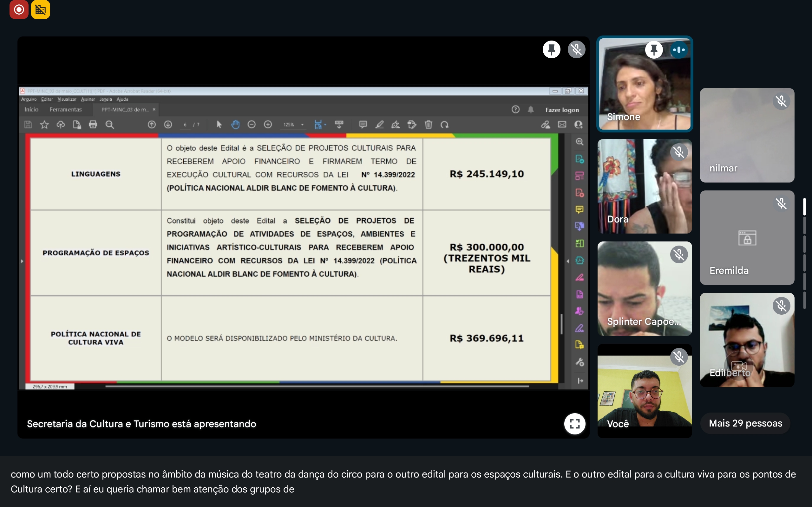The width and height of the screenshot is (812, 507).
Task: Expand the left navigation pane arrow
Action: pyautogui.click(x=22, y=261)
